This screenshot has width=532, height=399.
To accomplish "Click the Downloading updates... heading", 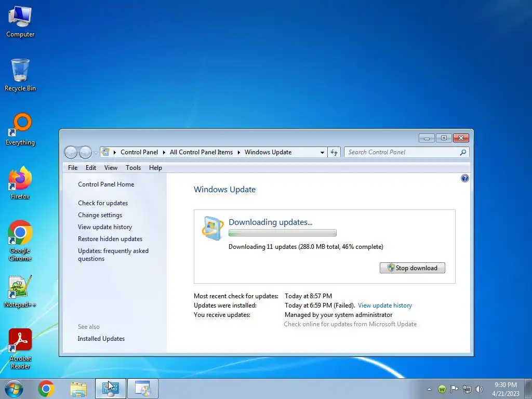I will point(270,222).
